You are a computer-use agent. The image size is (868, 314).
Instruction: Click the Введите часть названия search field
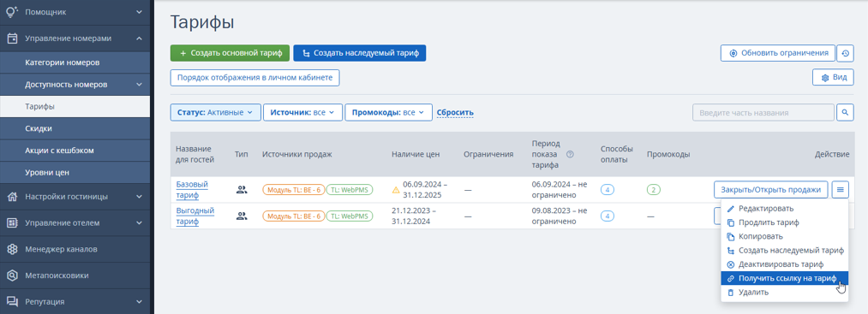[763, 112]
